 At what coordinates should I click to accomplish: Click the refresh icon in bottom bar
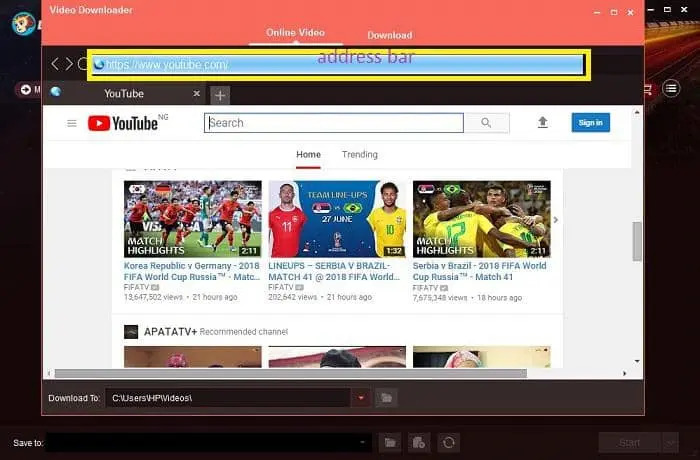click(449, 442)
